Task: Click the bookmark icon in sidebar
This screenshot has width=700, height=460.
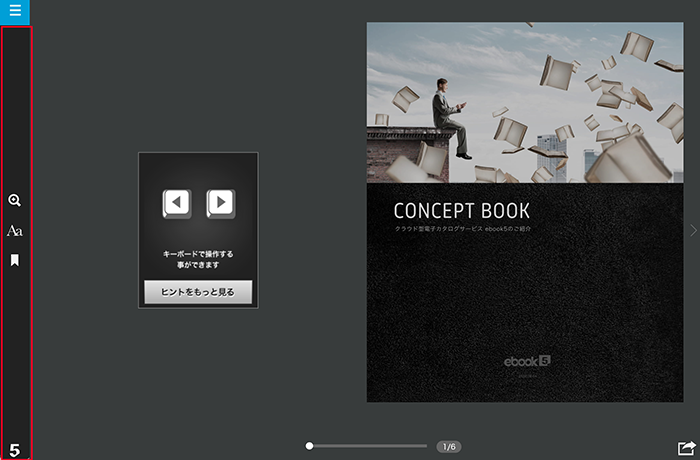Action: 15,260
